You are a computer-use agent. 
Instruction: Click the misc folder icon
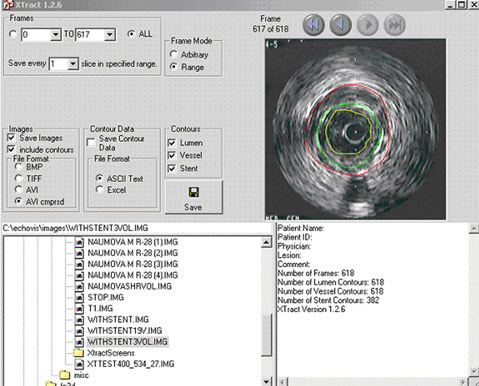click(x=65, y=375)
